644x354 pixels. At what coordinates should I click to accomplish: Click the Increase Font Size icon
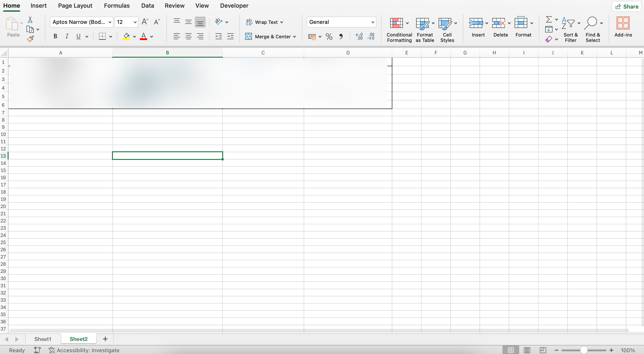tap(145, 22)
